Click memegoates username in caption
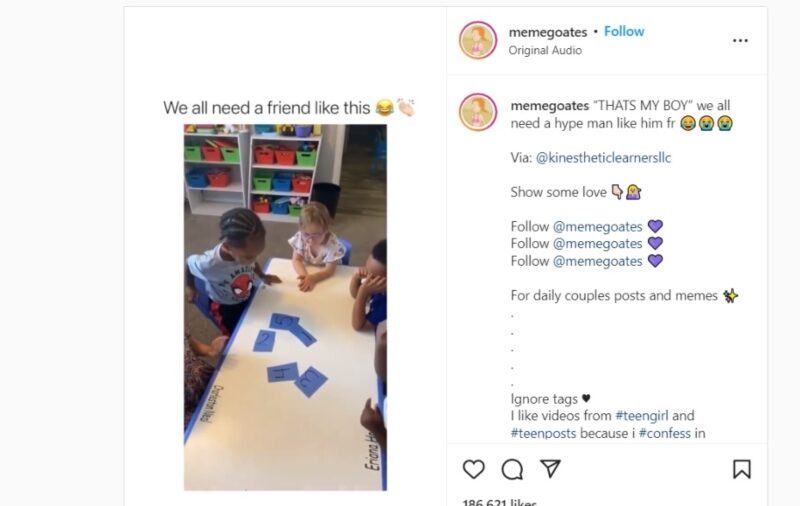This screenshot has height=506, width=800. [x=547, y=104]
